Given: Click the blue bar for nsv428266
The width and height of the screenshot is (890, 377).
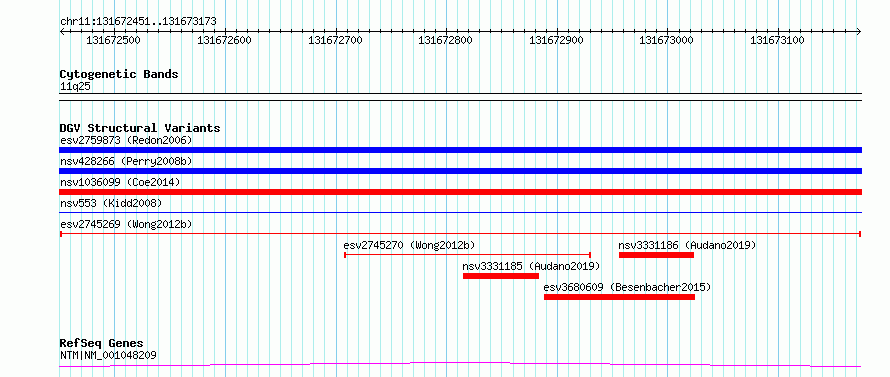Looking at the screenshot, I should 460,171.
